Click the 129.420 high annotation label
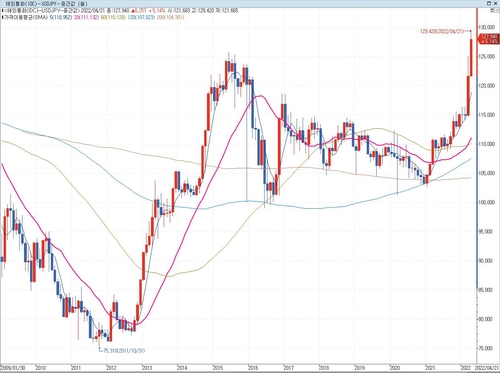This screenshot has width=500, height=373. pos(442,31)
